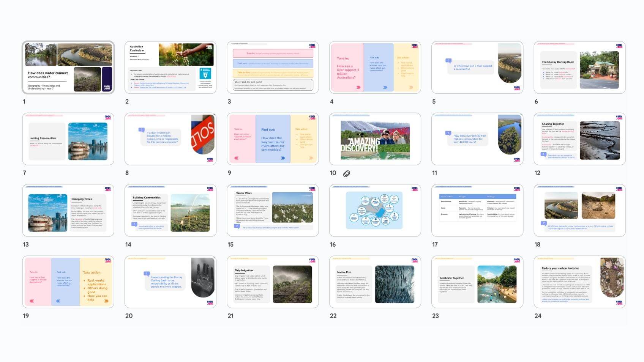Screen dimensions: 644x362
Task: Open slide 8 with the SOLD sign image
Action: pos(170,139)
